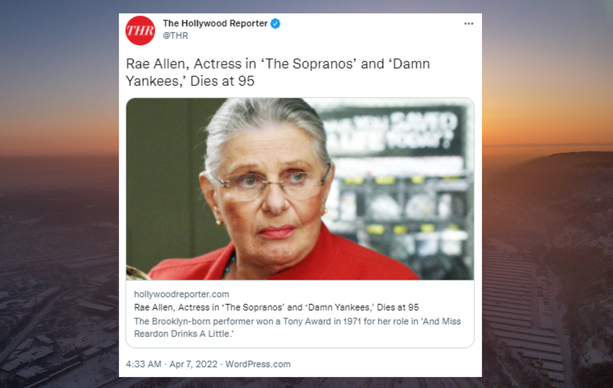Screen dimensions: 613x388
Task: Open the WordPress.com source link
Action: [x=258, y=364]
